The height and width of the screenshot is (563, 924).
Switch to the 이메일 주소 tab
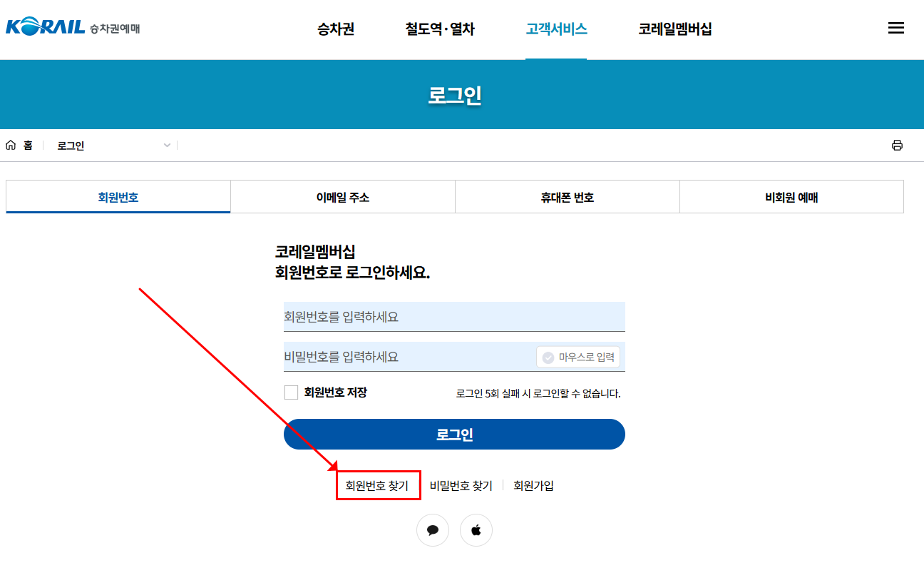tap(343, 196)
